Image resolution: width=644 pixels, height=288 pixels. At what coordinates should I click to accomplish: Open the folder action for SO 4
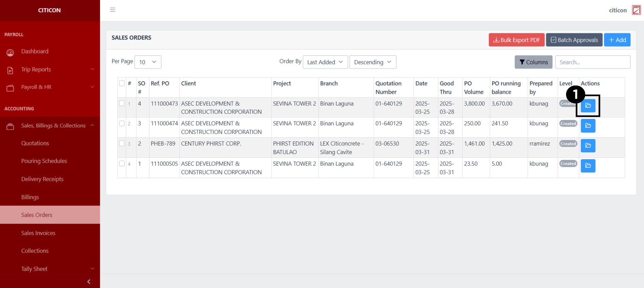pos(588,106)
